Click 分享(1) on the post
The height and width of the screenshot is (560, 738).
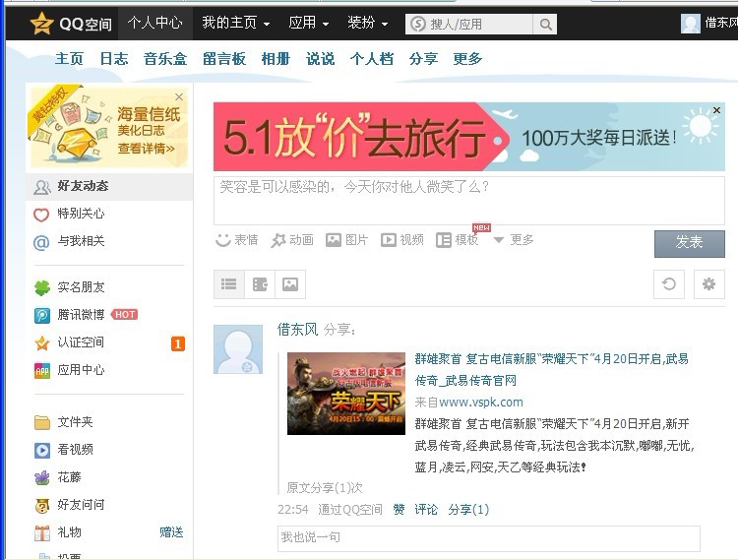(468, 509)
